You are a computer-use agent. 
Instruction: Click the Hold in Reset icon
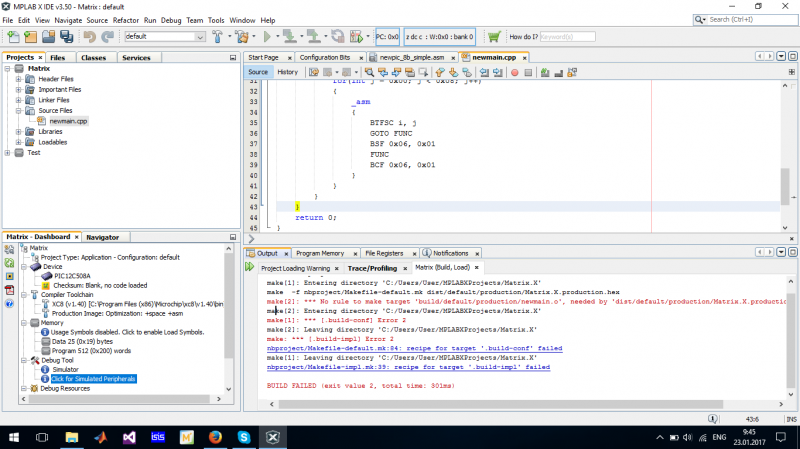click(x=337, y=37)
